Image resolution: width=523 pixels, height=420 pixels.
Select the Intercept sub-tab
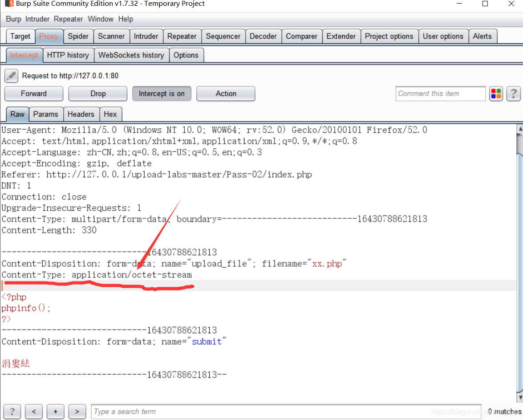click(24, 55)
